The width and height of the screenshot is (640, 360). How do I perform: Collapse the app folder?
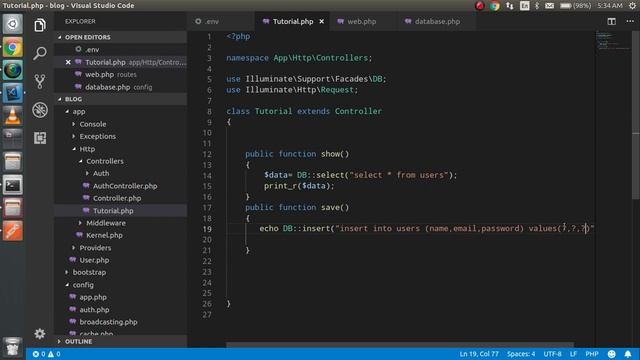coord(67,111)
